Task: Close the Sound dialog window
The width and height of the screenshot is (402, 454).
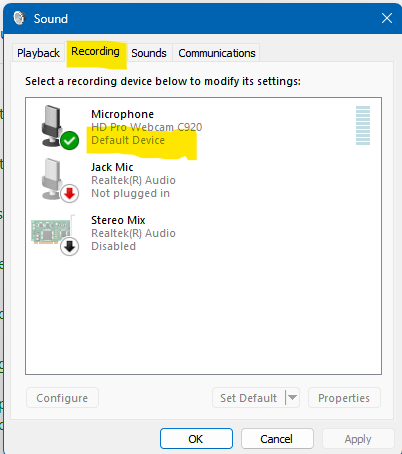Action: [387, 18]
